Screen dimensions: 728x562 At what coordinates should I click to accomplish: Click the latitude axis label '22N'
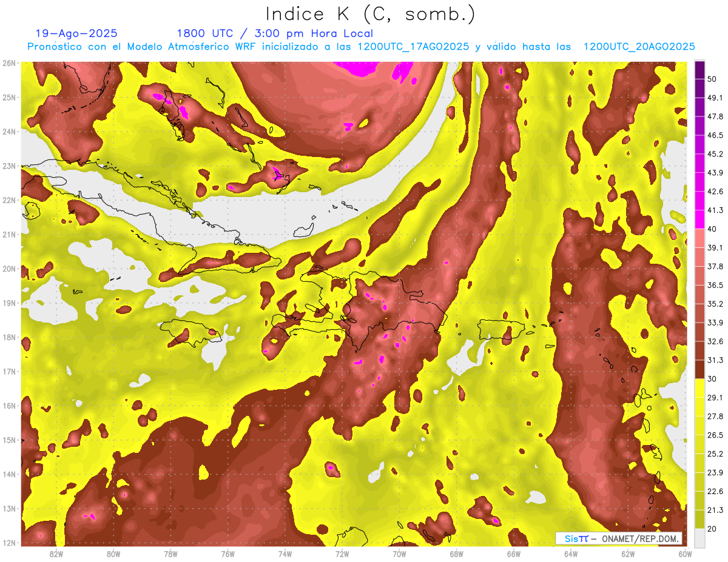(9, 200)
